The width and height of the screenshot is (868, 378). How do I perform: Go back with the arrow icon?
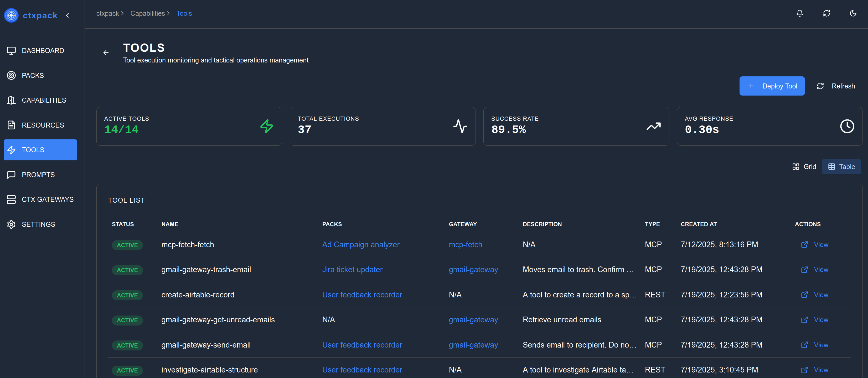(106, 52)
